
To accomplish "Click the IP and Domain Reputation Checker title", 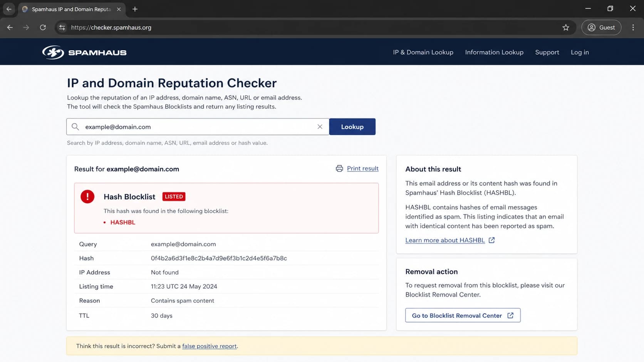I will [172, 83].
